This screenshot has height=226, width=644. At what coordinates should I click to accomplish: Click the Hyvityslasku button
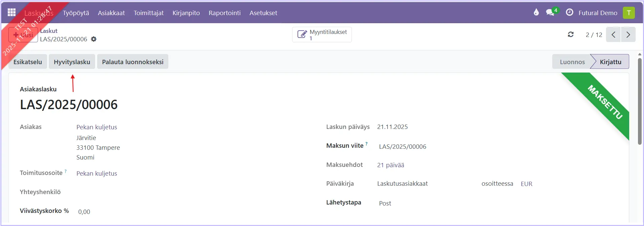click(72, 62)
